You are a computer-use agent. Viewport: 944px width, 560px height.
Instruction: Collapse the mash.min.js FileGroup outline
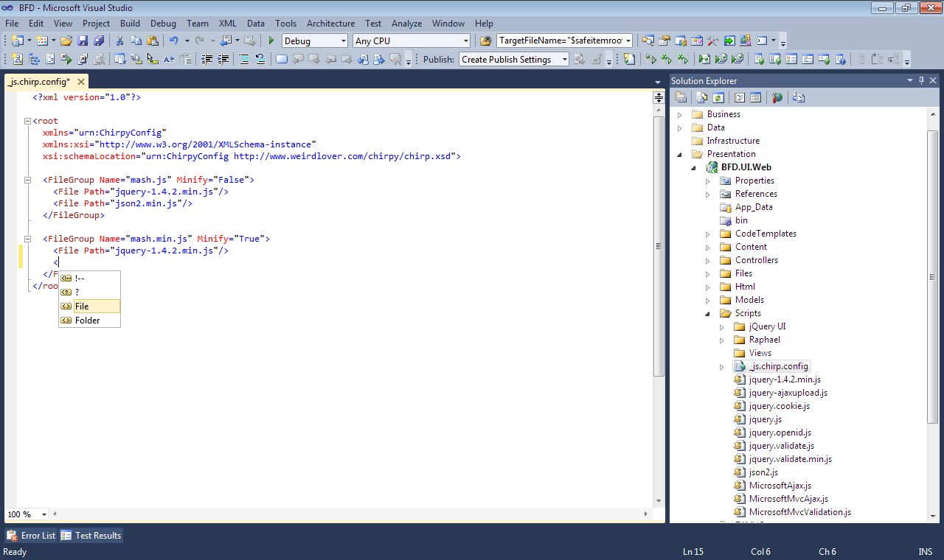[x=27, y=239]
